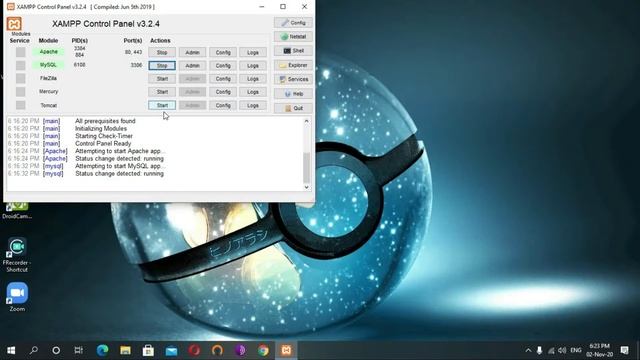Open the Zoom desktop shortcut

tap(17, 297)
